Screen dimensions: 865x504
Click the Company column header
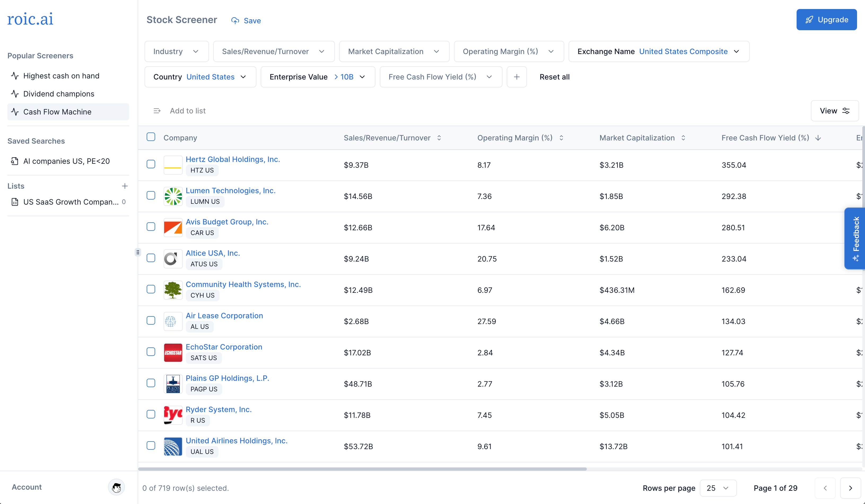180,138
